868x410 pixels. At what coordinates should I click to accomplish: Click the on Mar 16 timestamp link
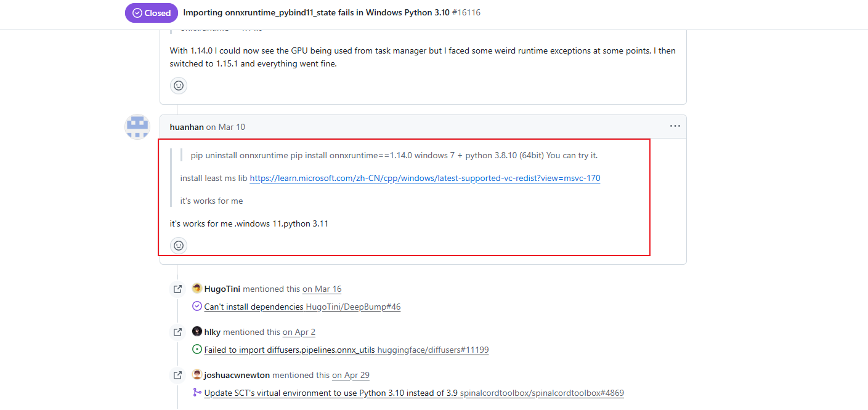coord(322,288)
